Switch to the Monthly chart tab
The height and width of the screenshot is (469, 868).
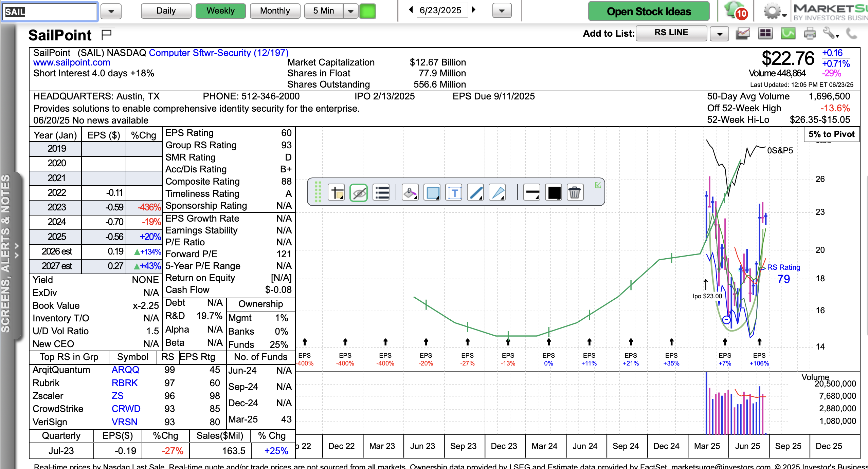coord(275,11)
